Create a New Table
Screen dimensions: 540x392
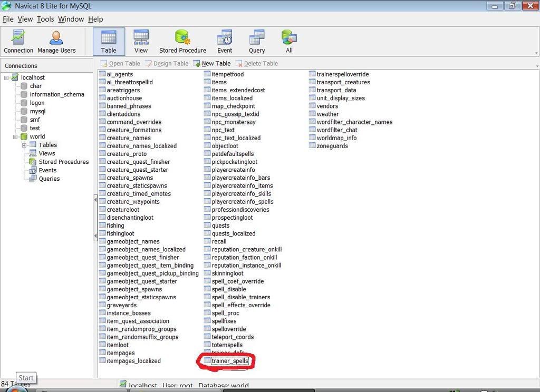212,63
